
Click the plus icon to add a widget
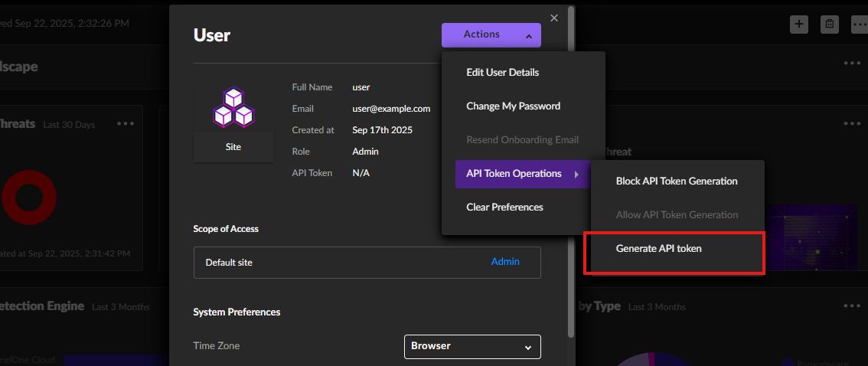click(799, 24)
